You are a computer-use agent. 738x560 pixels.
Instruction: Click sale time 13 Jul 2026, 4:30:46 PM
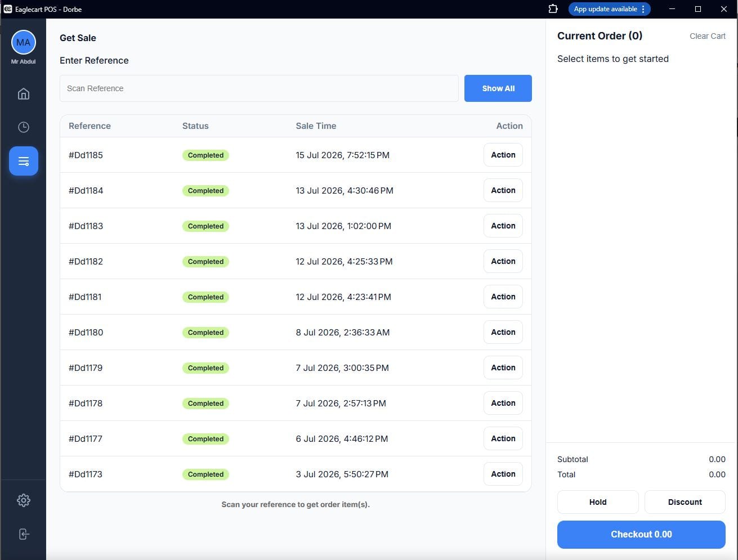[x=345, y=191]
